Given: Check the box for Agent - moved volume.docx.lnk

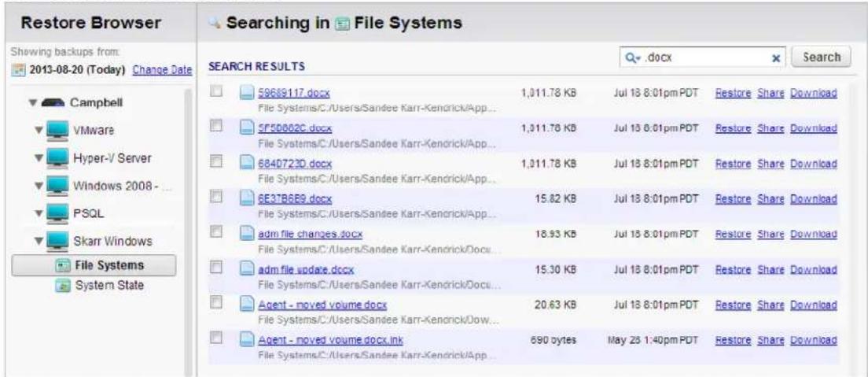Looking at the screenshot, I should coord(216,338).
